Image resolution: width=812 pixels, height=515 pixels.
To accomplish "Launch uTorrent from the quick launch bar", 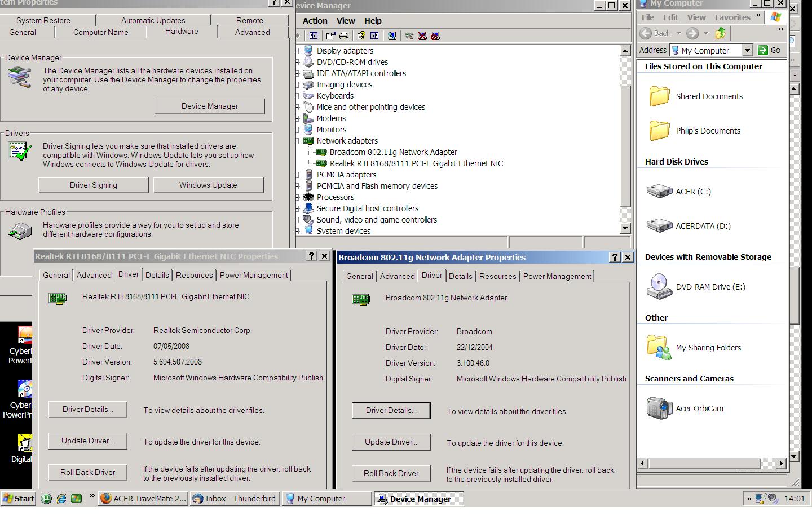I will coord(46,499).
